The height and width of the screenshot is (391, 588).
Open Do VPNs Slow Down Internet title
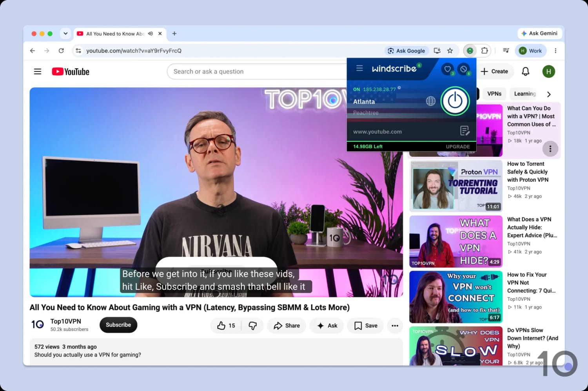pos(532,338)
